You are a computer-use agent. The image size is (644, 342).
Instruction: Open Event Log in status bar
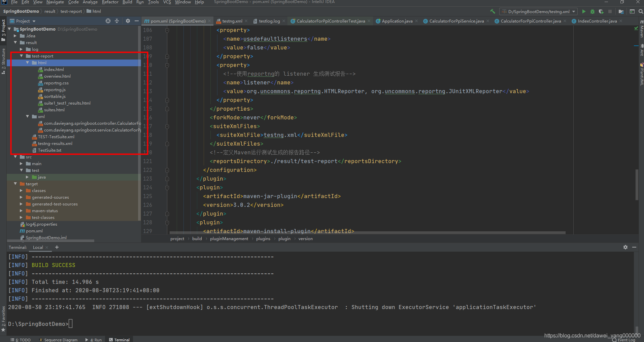coord(624,340)
